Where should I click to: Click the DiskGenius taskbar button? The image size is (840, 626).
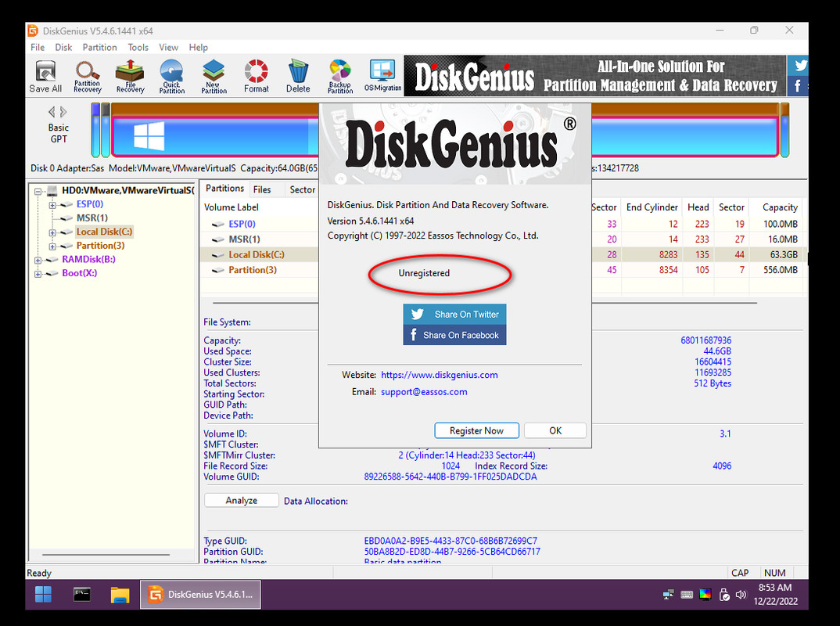click(201, 595)
